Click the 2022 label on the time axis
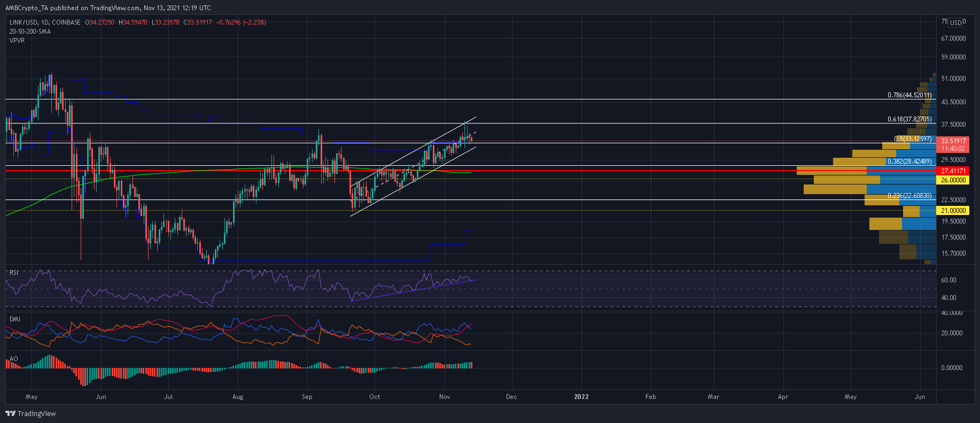The height and width of the screenshot is (423, 980). 581,397
